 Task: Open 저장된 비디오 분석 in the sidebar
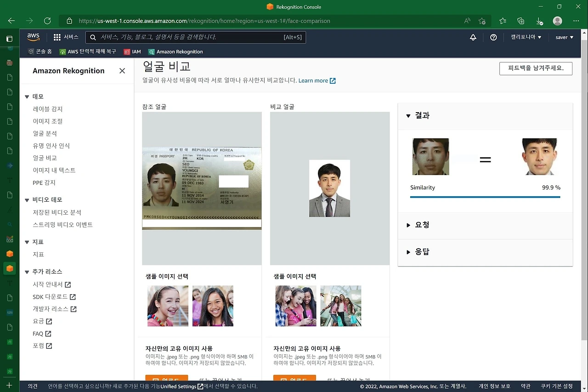pyautogui.click(x=57, y=212)
